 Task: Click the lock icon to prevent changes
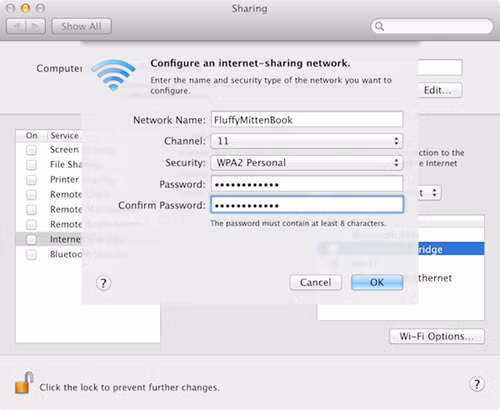click(24, 383)
